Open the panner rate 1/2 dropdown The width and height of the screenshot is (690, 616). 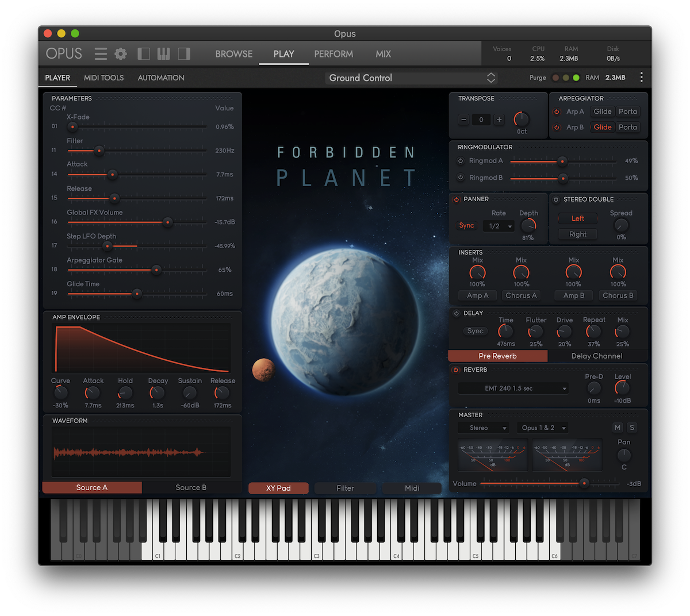[499, 226]
